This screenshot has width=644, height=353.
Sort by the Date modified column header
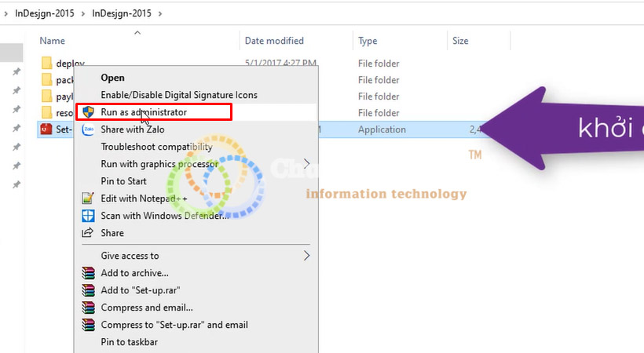click(274, 41)
